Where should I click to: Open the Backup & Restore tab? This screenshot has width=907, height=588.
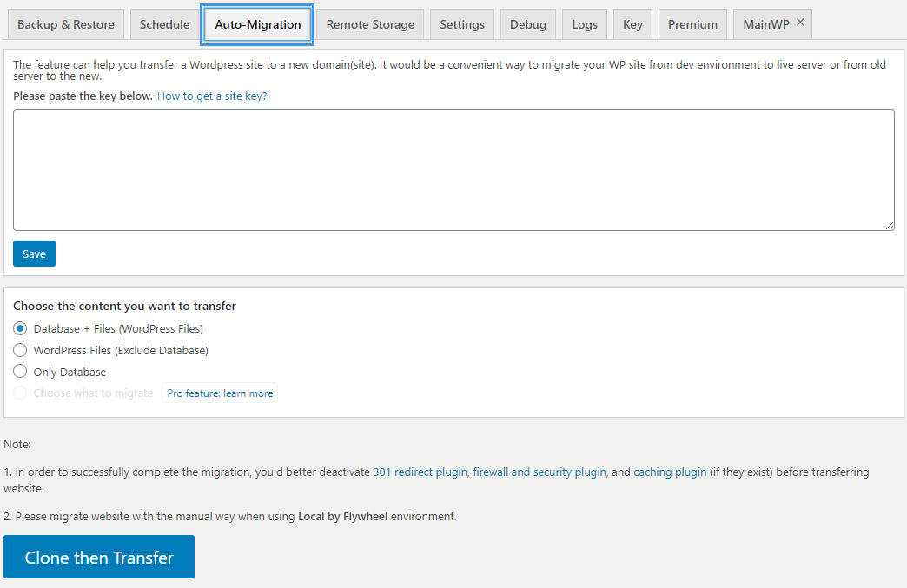tap(66, 24)
